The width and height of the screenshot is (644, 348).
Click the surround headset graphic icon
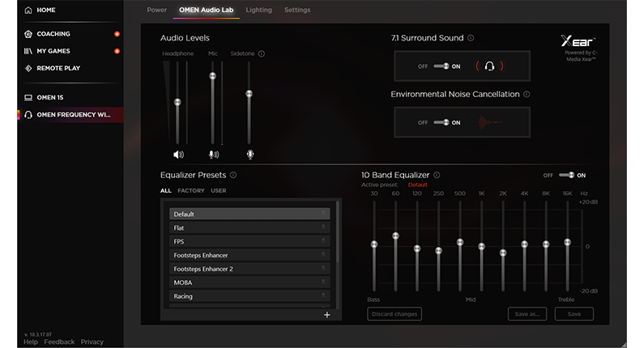coord(489,66)
